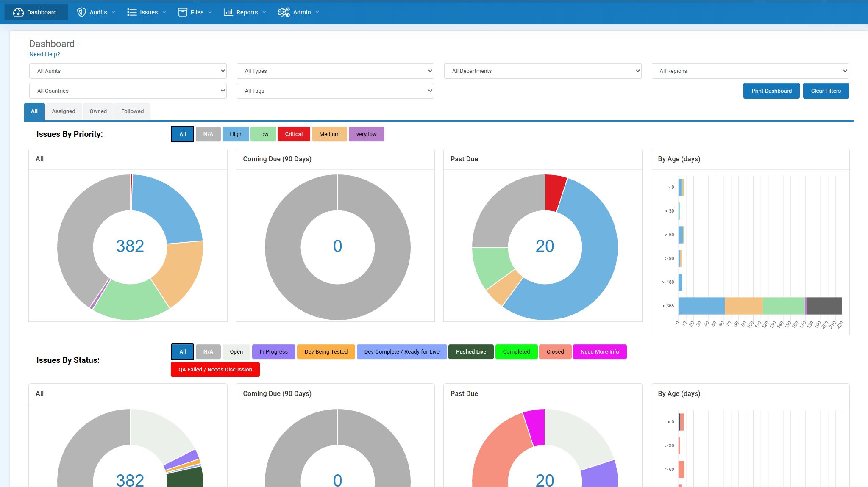Viewport: 868px width, 487px height.
Task: Click the Files archive box icon
Action: pos(183,12)
